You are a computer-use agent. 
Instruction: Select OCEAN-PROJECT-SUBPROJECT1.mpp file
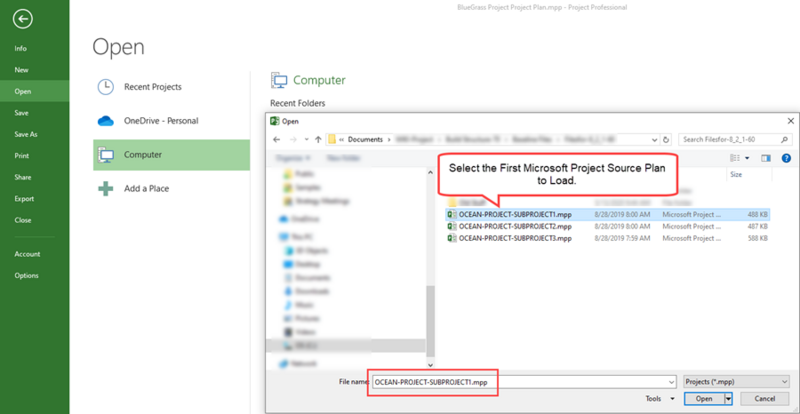[x=608, y=214]
